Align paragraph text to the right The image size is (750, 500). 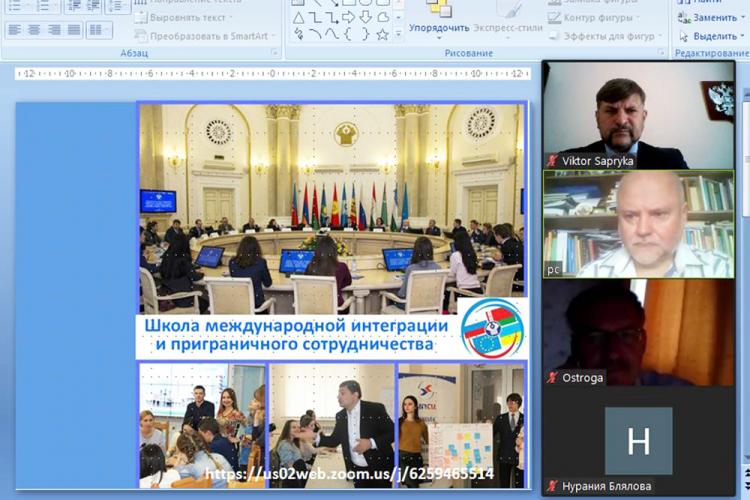54,30
